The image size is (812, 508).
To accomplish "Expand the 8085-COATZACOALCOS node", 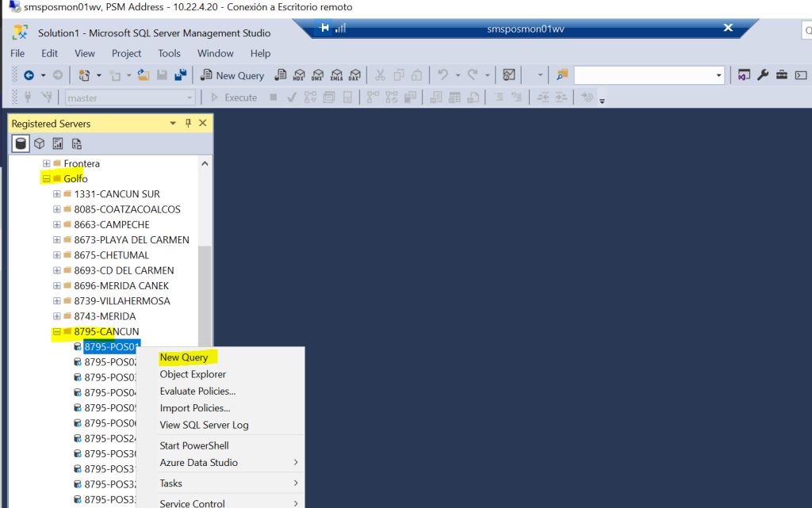I will pos(57,209).
